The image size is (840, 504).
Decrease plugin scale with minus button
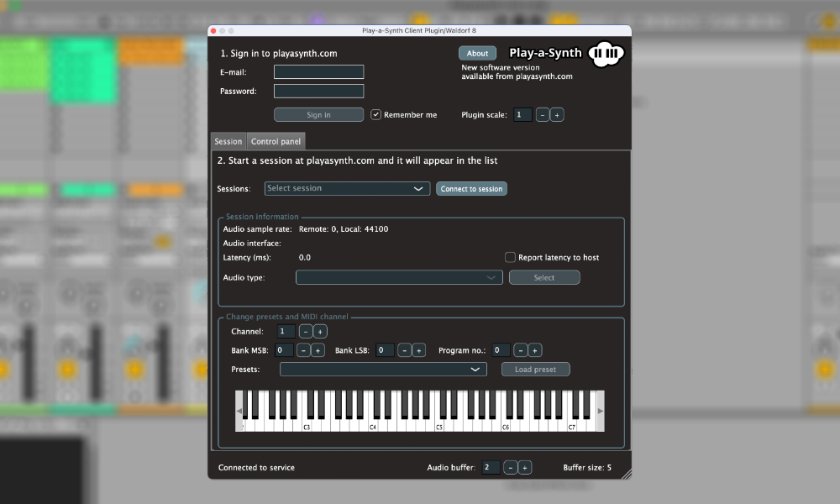coord(542,115)
